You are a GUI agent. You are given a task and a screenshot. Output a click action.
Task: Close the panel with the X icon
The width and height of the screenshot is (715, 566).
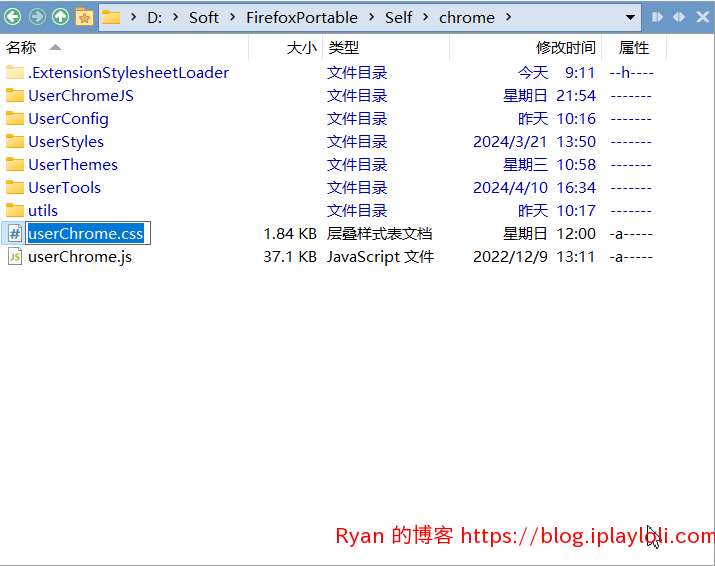pos(703,17)
